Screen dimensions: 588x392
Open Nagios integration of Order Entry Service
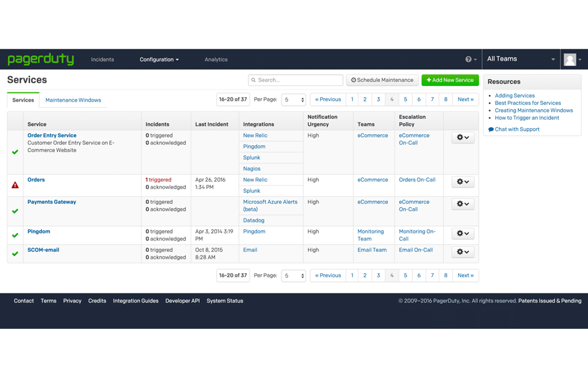(252, 169)
